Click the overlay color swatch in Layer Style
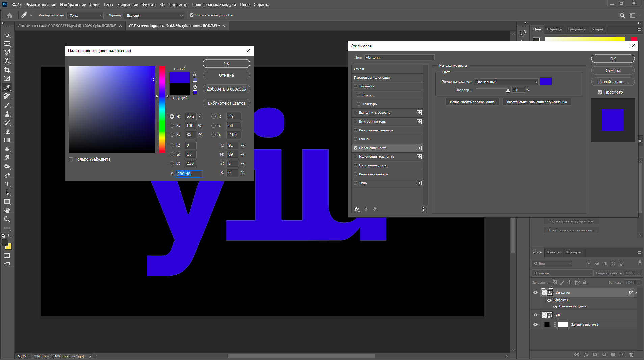Viewport: 644px width, 360px height. point(546,81)
